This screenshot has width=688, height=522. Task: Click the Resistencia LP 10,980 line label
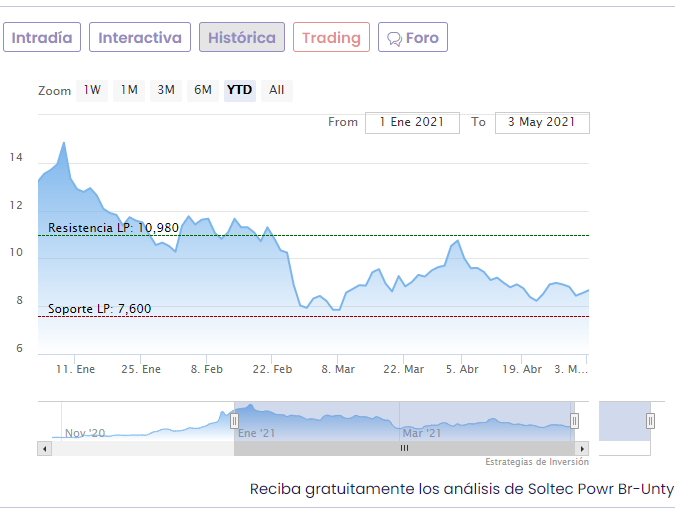113,228
